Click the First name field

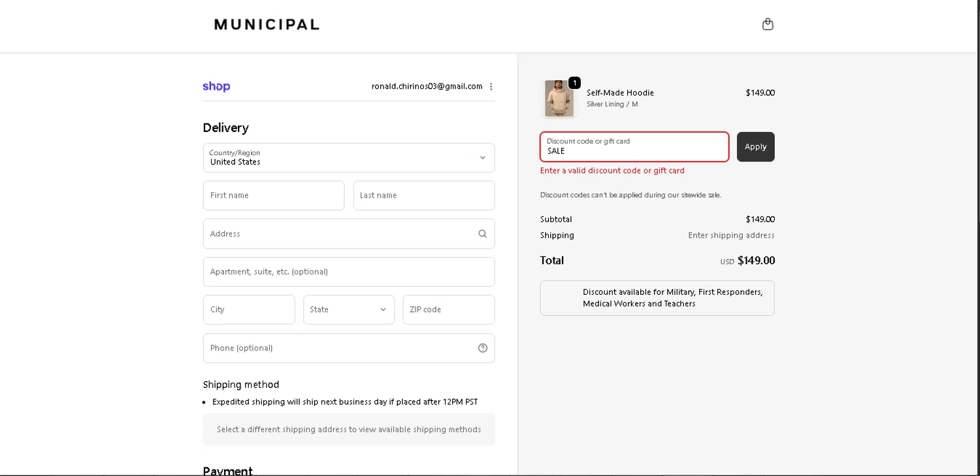pyautogui.click(x=274, y=195)
